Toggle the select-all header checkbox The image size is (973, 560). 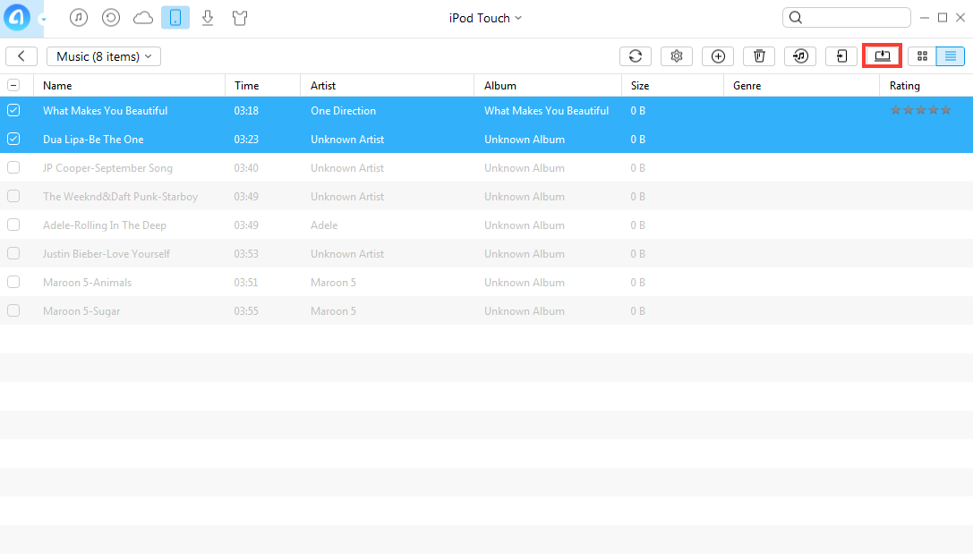[x=13, y=86]
